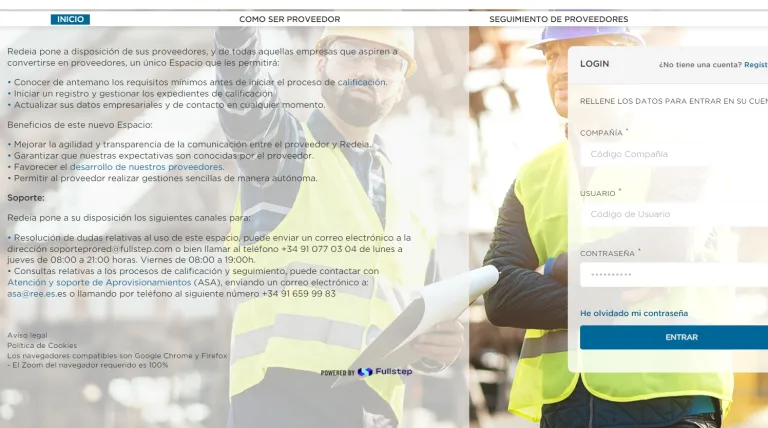Open the Política de Cookies page

42,345
